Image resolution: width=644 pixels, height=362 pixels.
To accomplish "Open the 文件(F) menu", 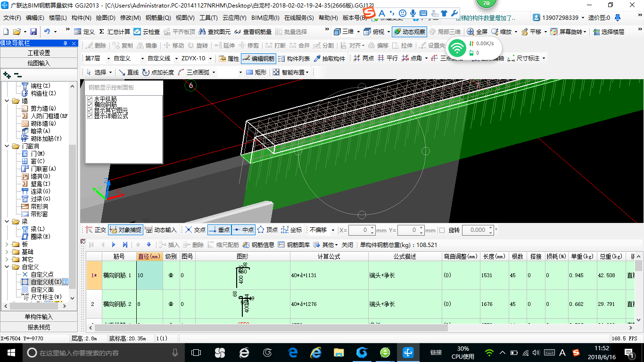I will pyautogui.click(x=12, y=18).
